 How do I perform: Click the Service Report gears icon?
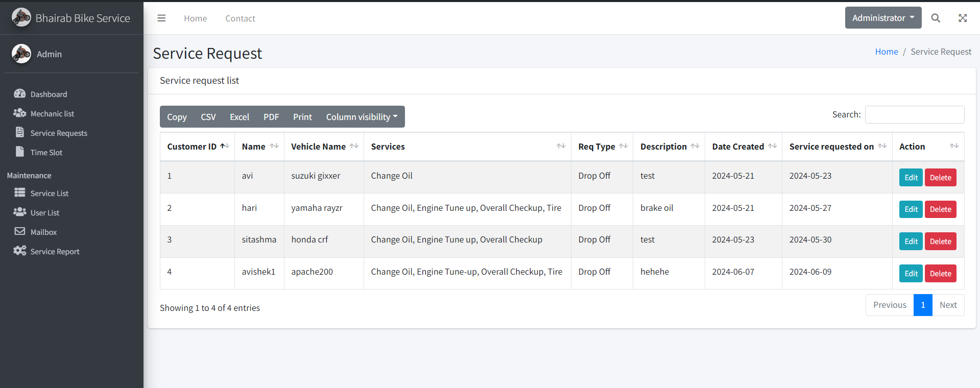tap(20, 251)
